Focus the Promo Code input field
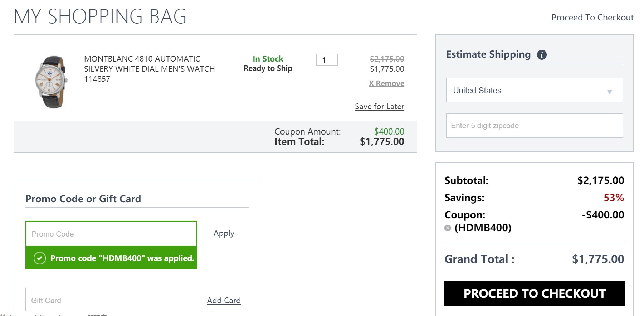The image size is (644, 316). point(111,234)
